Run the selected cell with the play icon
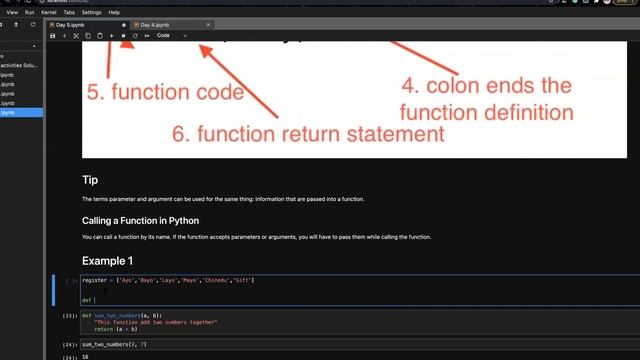640x360 pixels. [111, 36]
